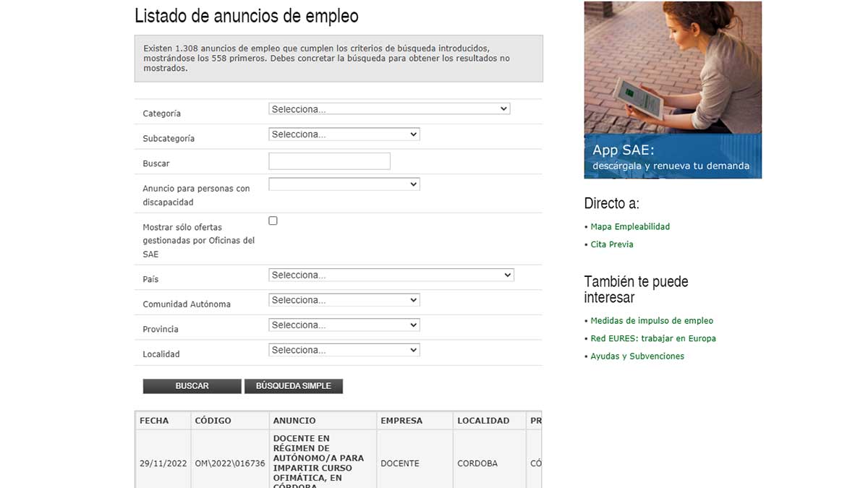868x488 pixels.
Task: Open Cita Previa
Action: pos(612,244)
